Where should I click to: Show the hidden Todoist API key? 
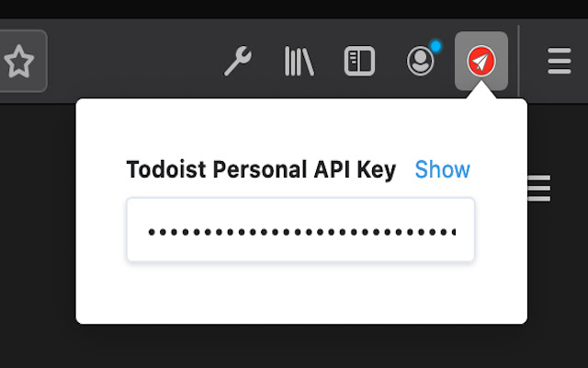click(x=442, y=170)
